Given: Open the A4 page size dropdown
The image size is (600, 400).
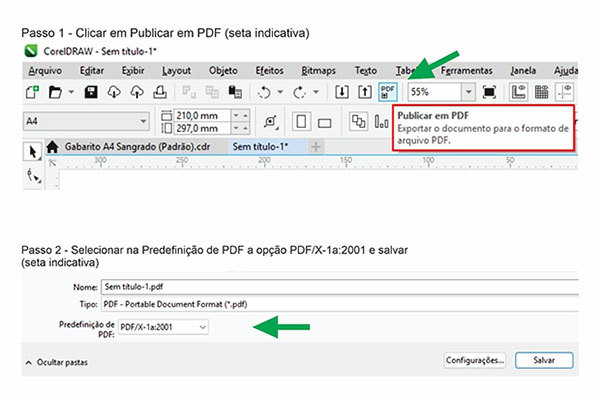Looking at the screenshot, I should (x=86, y=121).
